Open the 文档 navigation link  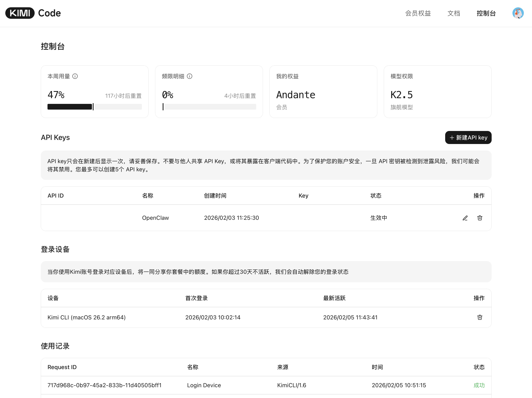(x=454, y=13)
